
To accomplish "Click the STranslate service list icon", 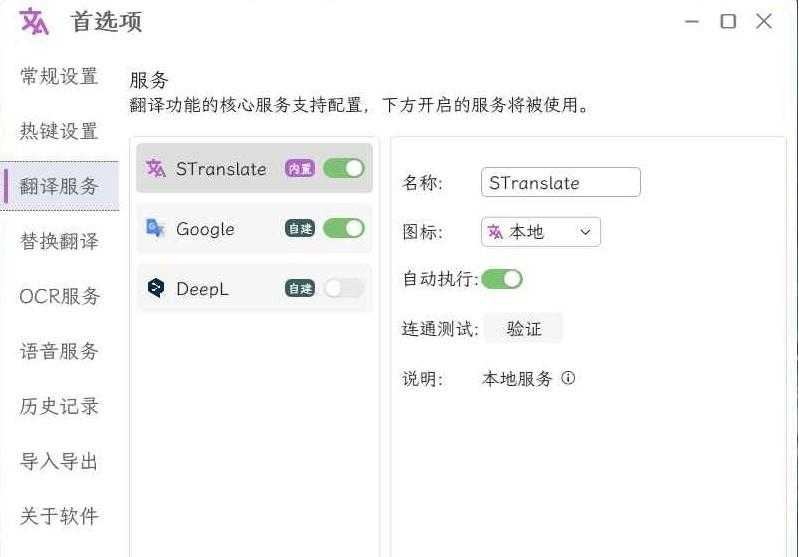I will pos(155,168).
